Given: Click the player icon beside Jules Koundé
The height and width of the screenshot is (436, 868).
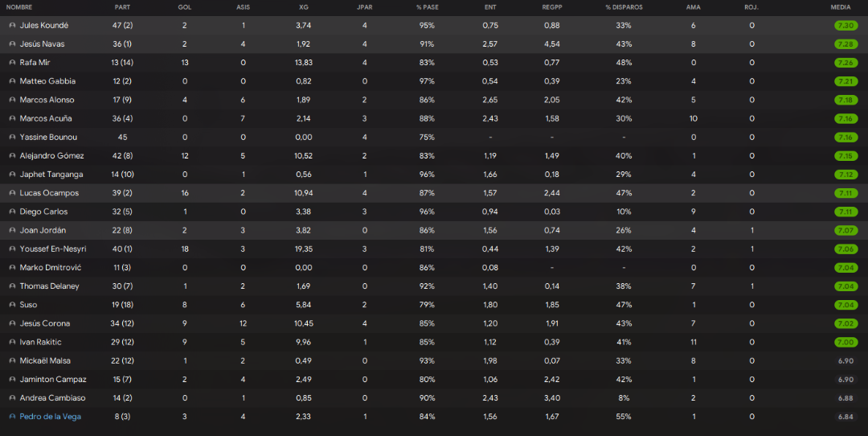Looking at the screenshot, I should click(x=12, y=26).
